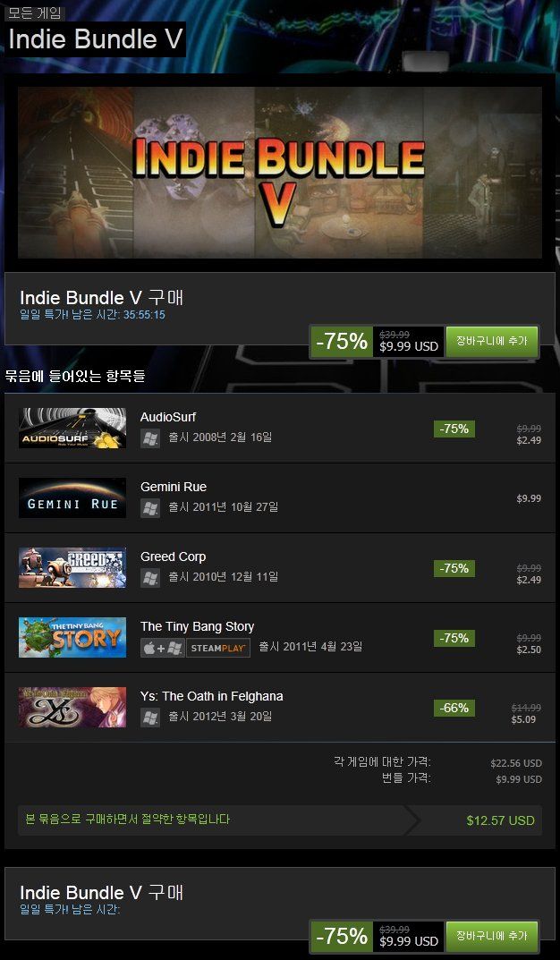Click the Indie Bundle V banner image

[x=280, y=172]
